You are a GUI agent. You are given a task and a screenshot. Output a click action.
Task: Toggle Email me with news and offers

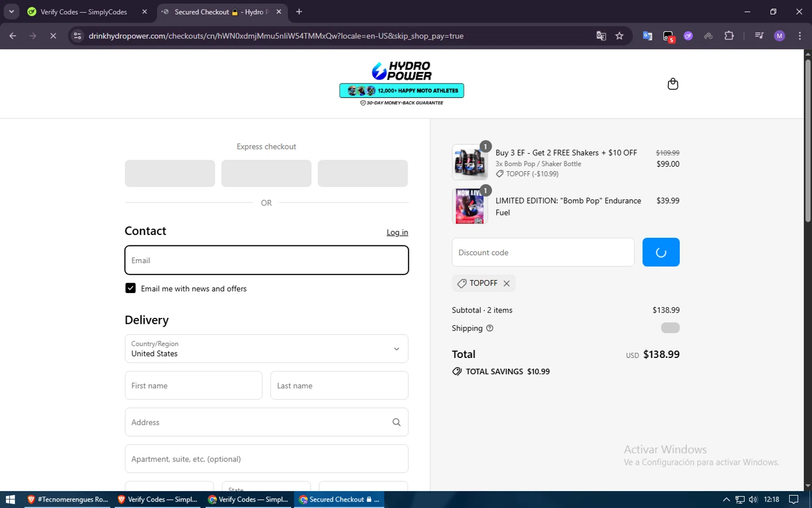(130, 288)
